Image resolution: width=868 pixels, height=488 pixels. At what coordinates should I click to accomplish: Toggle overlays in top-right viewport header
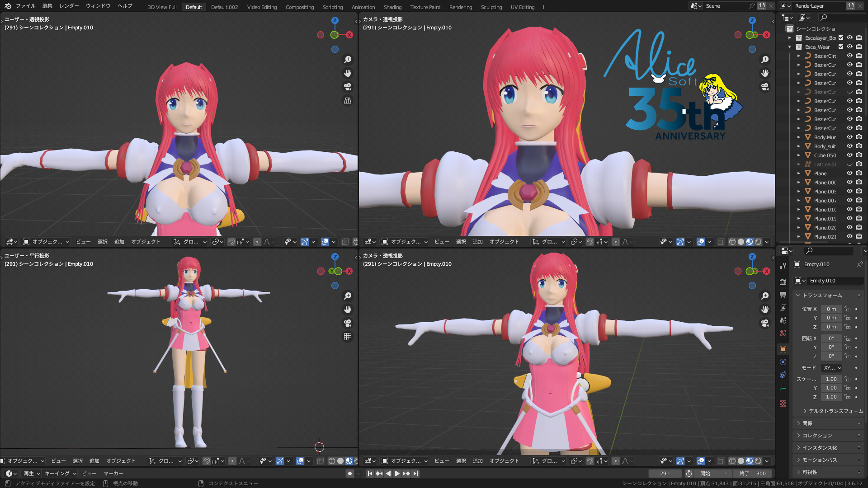pyautogui.click(x=701, y=242)
